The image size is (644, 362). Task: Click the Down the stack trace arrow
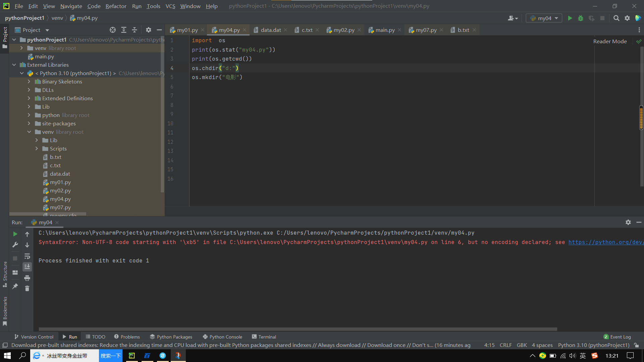click(x=27, y=245)
